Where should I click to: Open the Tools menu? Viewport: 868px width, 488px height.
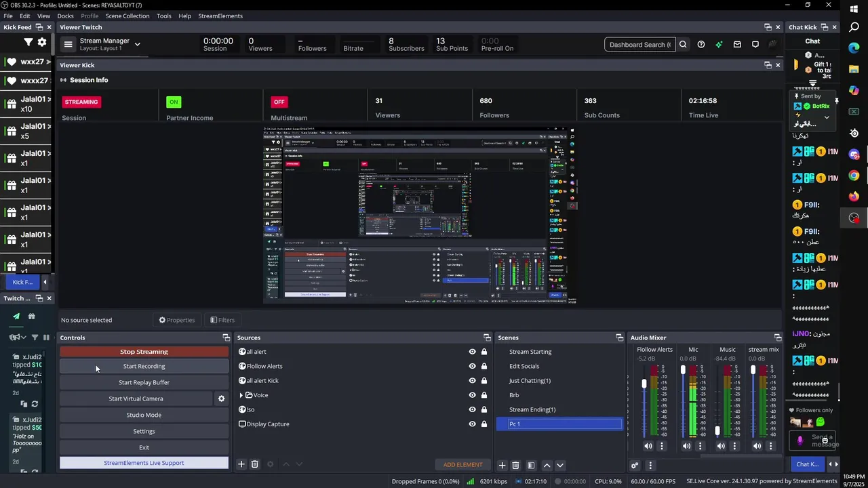pyautogui.click(x=164, y=16)
